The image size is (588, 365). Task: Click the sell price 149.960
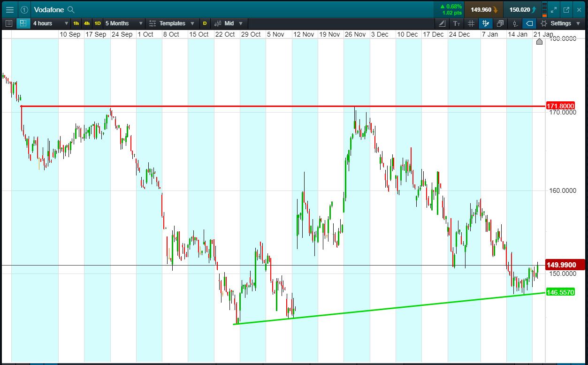click(484, 9)
